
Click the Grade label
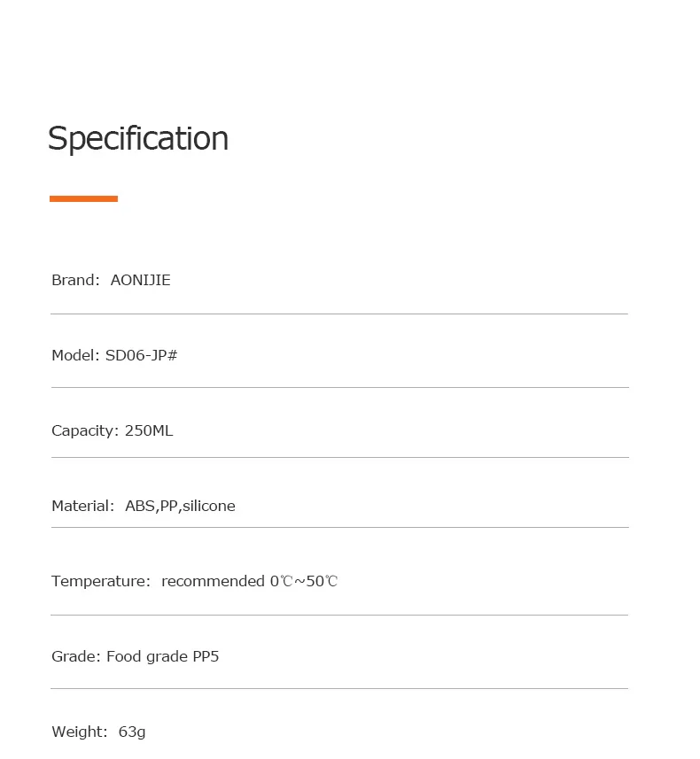click(76, 656)
